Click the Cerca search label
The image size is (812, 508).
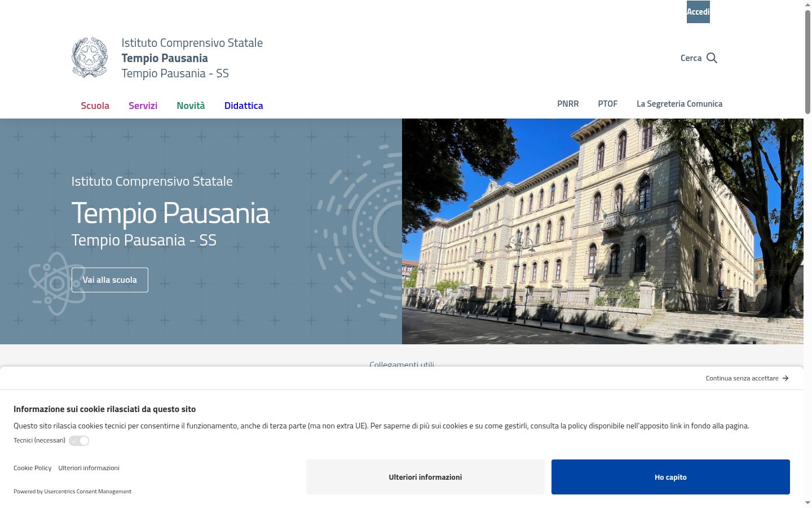click(691, 58)
